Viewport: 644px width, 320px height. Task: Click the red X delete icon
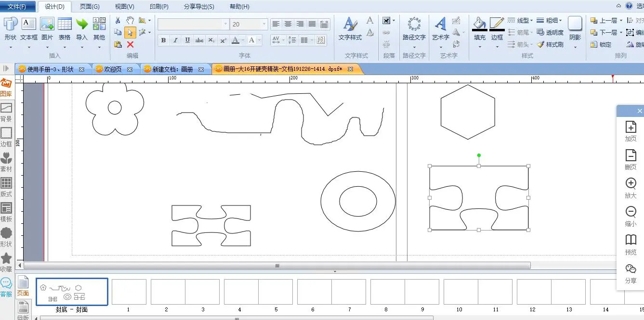130,44
